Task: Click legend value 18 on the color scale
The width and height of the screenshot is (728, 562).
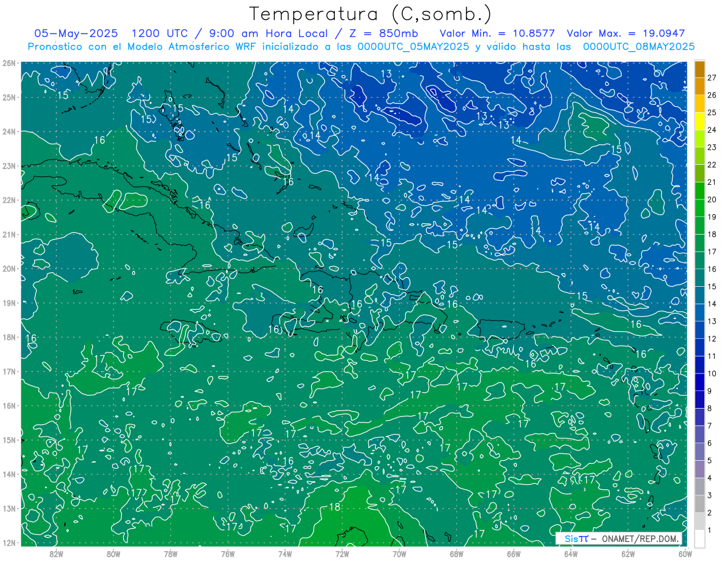Action: coord(712,234)
